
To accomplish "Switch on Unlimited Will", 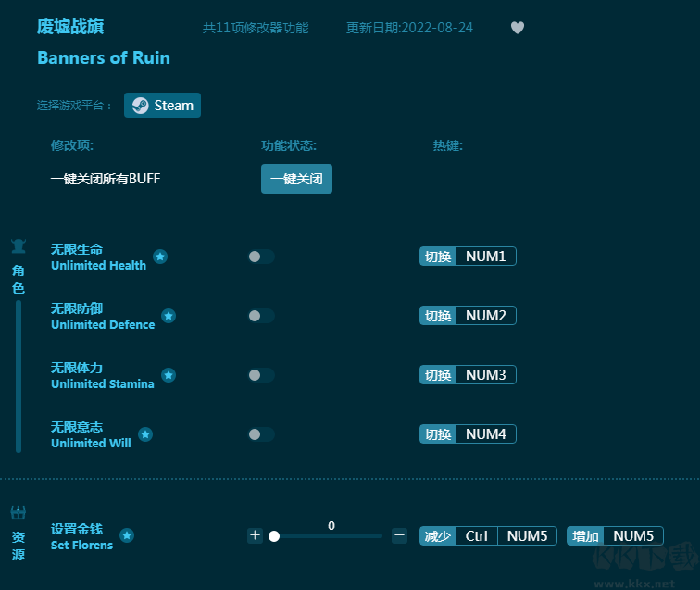I will pyautogui.click(x=261, y=434).
